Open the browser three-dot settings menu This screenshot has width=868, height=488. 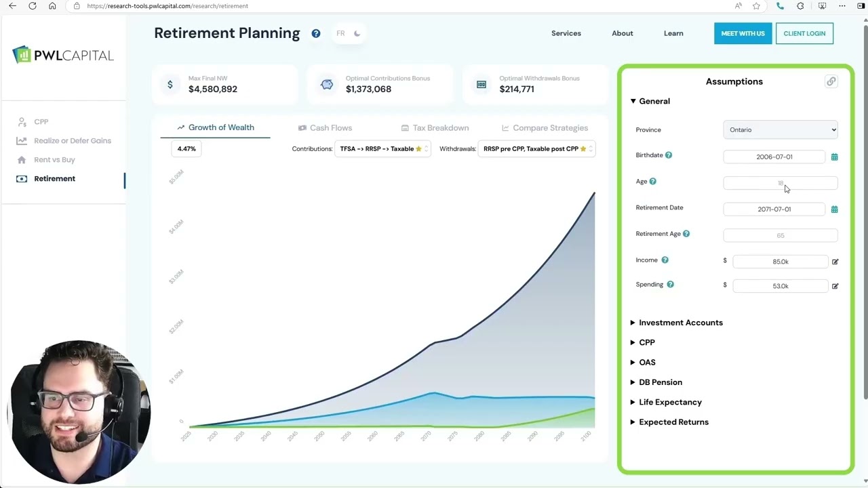pyautogui.click(x=842, y=6)
